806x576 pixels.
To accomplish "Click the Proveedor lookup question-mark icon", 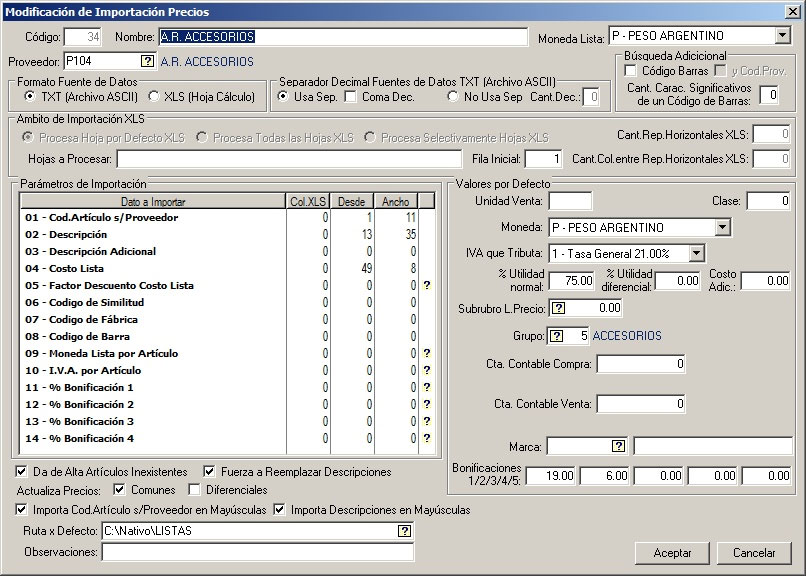I will [x=147, y=61].
